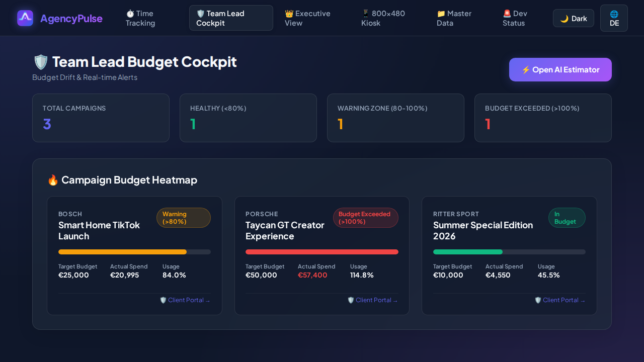Click the Warning (>80%) badge on Bosch
This screenshot has height=362, width=644.
pos(184,218)
